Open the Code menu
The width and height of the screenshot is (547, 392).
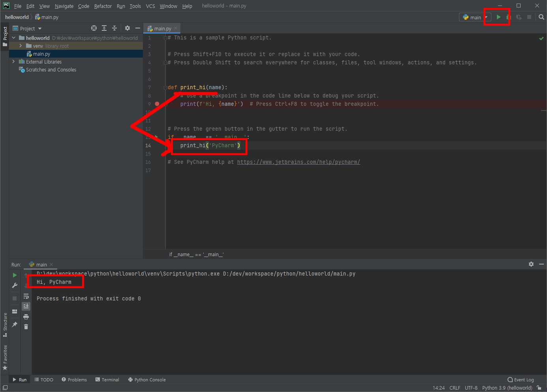pyautogui.click(x=84, y=6)
